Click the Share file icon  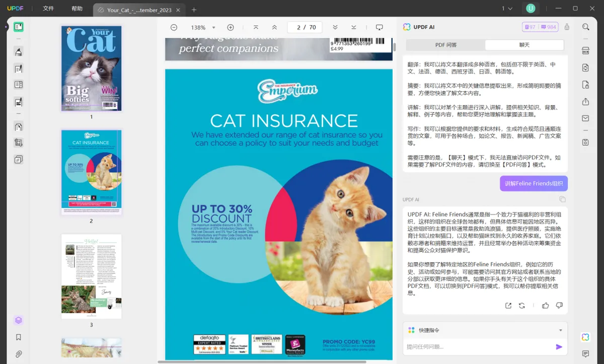coord(585,102)
